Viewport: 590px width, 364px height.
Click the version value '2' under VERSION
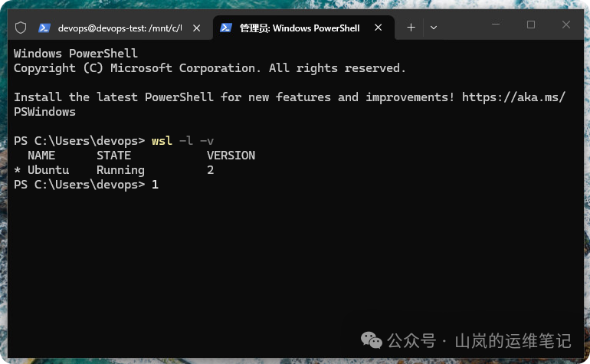coord(211,170)
